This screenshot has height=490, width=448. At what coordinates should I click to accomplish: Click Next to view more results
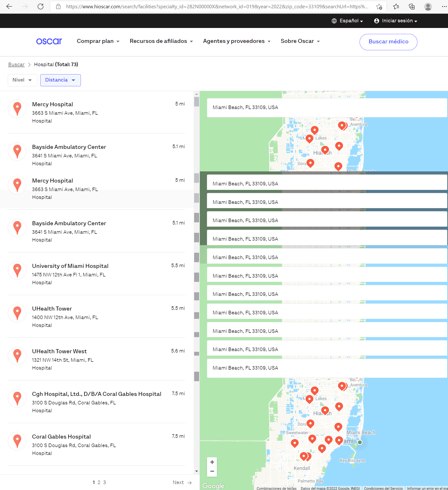182,482
